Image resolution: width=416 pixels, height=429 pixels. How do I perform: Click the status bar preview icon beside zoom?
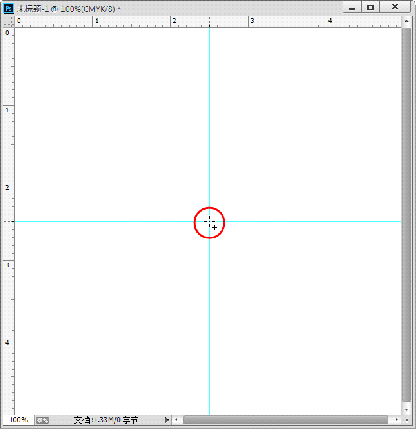pyautogui.click(x=42, y=420)
